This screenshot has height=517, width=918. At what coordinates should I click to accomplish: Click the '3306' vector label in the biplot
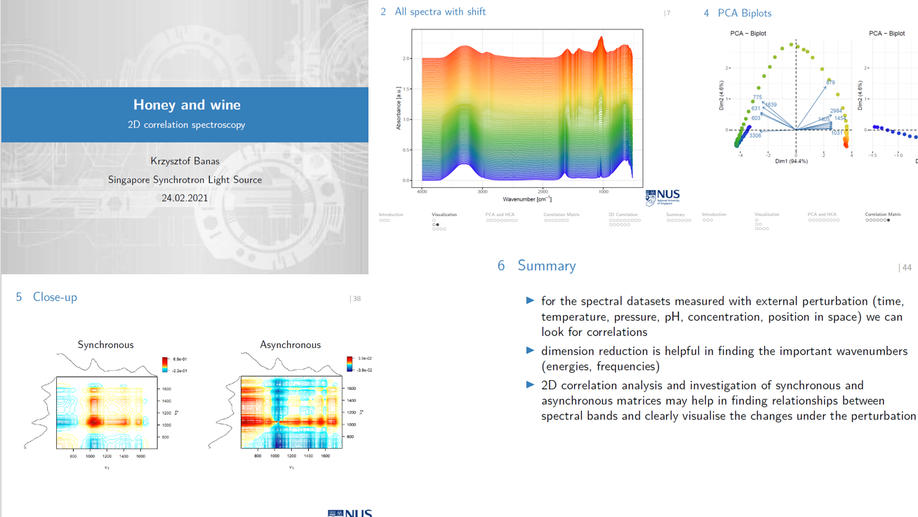[755, 135]
